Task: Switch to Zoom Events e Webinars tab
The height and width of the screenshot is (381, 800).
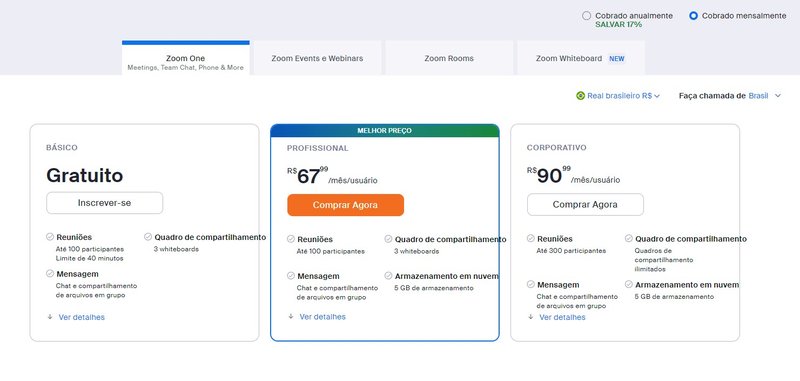Action: pos(317,58)
